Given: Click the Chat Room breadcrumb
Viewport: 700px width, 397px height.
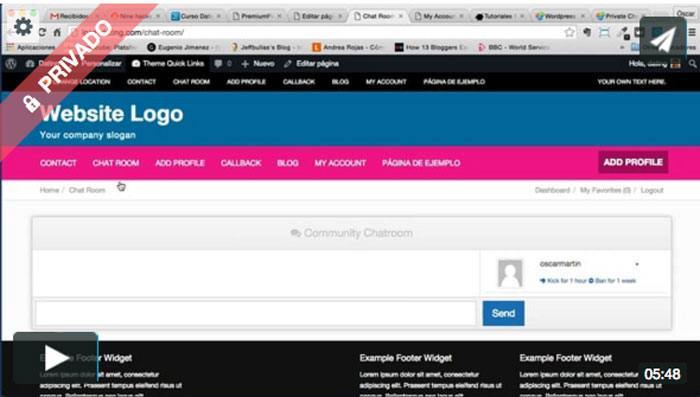Looking at the screenshot, I should (x=87, y=190).
